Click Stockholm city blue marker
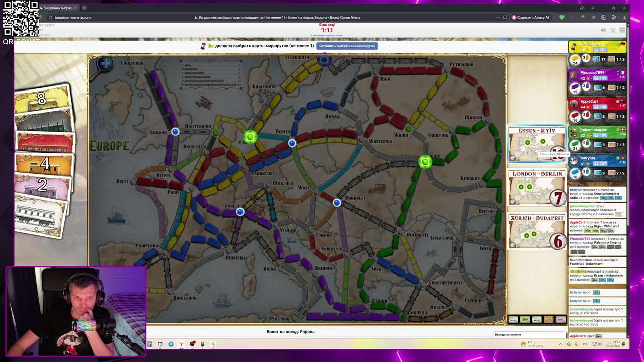644x362 pixels. pos(324,60)
